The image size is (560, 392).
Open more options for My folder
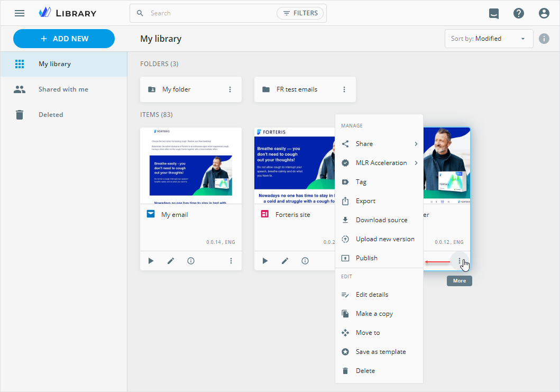click(230, 89)
